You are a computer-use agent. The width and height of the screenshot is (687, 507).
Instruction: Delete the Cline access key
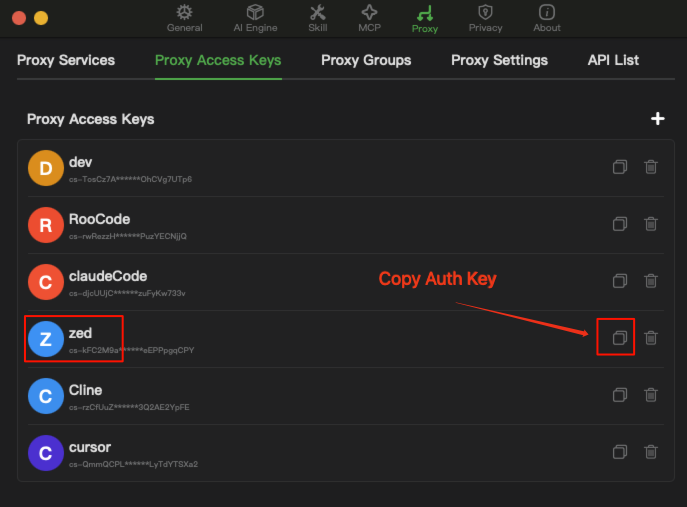[x=651, y=395]
